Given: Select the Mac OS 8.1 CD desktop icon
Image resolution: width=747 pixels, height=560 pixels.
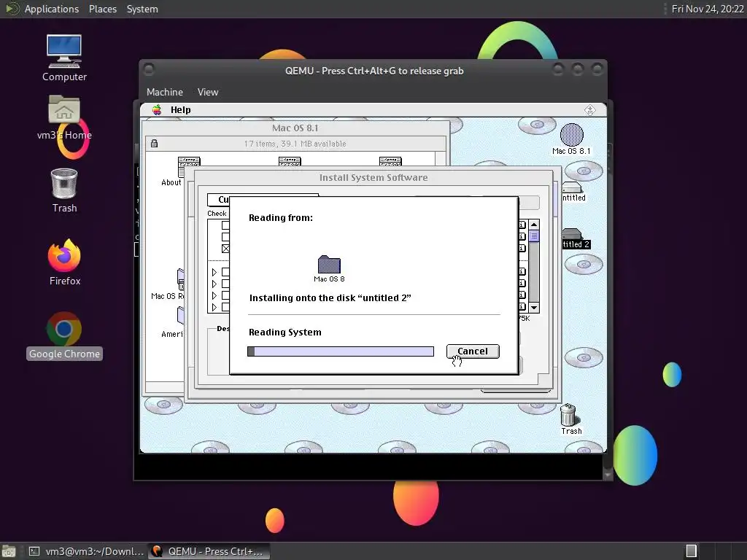Looking at the screenshot, I should pyautogui.click(x=571, y=135).
